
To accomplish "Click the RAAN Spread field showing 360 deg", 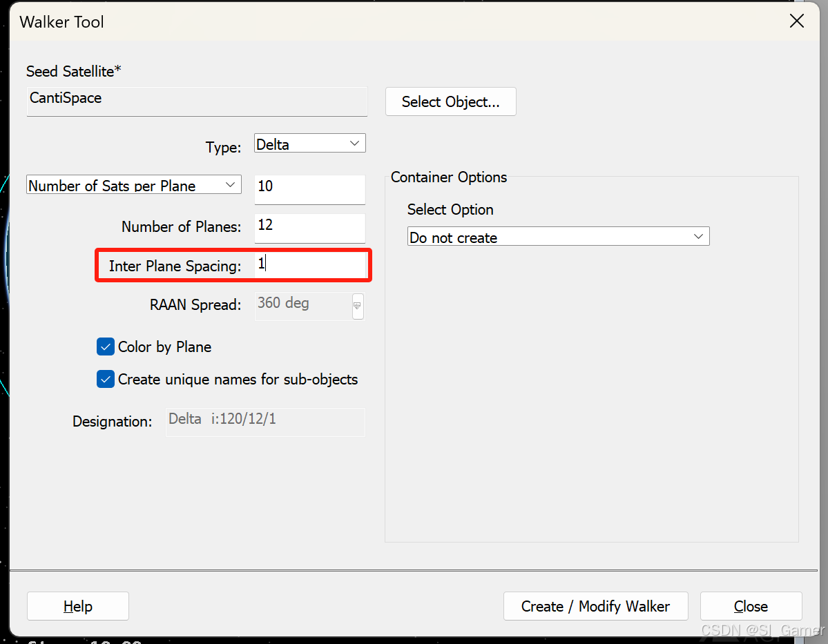I will tap(303, 306).
